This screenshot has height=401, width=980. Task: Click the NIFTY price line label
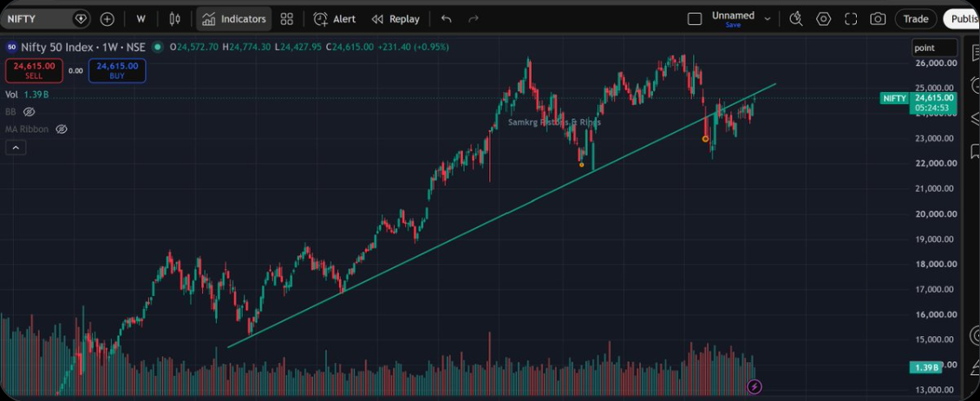(x=894, y=98)
